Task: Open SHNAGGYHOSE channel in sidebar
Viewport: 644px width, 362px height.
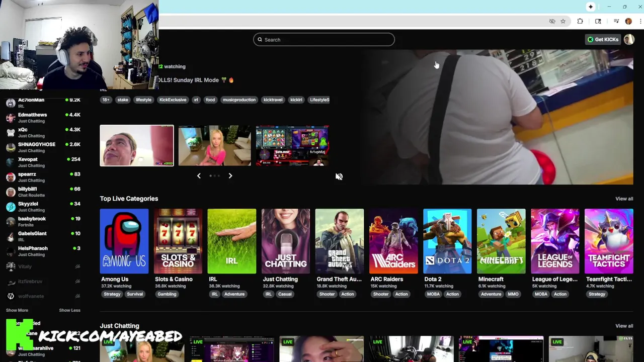Action: [43, 147]
